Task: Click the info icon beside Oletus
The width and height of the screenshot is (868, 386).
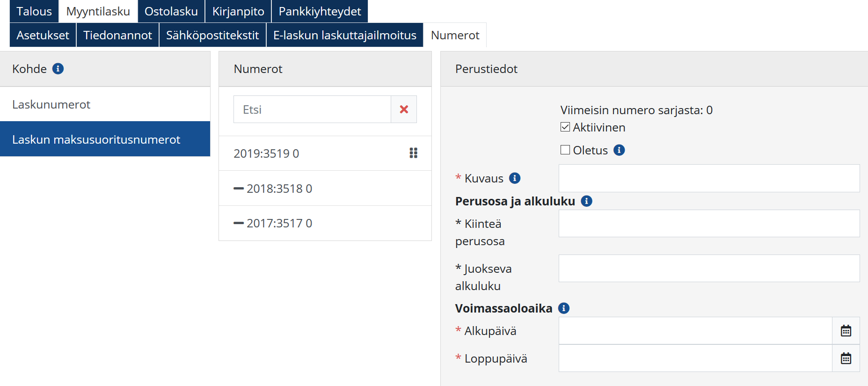Action: [x=619, y=150]
